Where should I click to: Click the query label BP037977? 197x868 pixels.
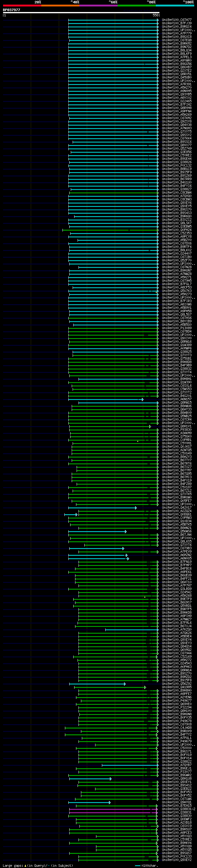11,10
